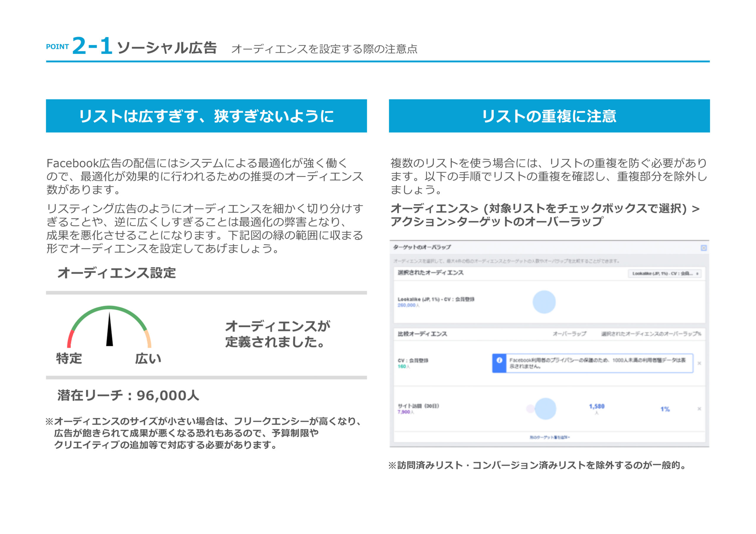Screen dimensions: 756x534
Task: Click the red 特定 end of gauge
Action: tap(70, 339)
